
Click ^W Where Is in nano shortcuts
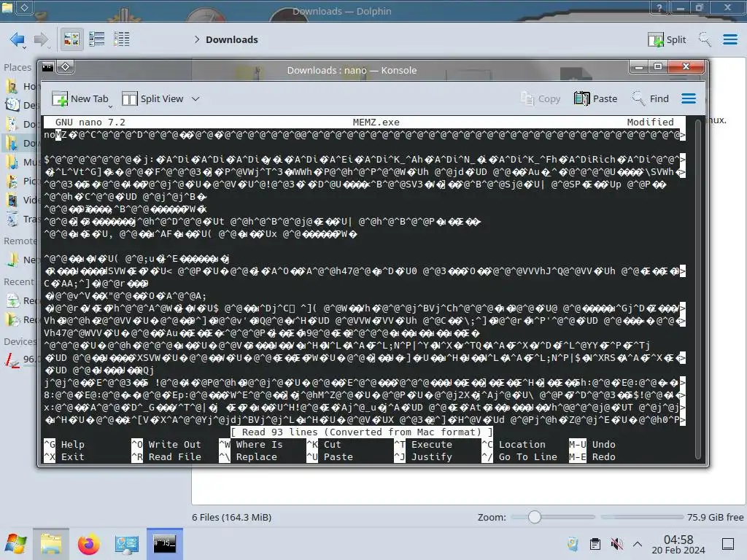tap(251, 444)
